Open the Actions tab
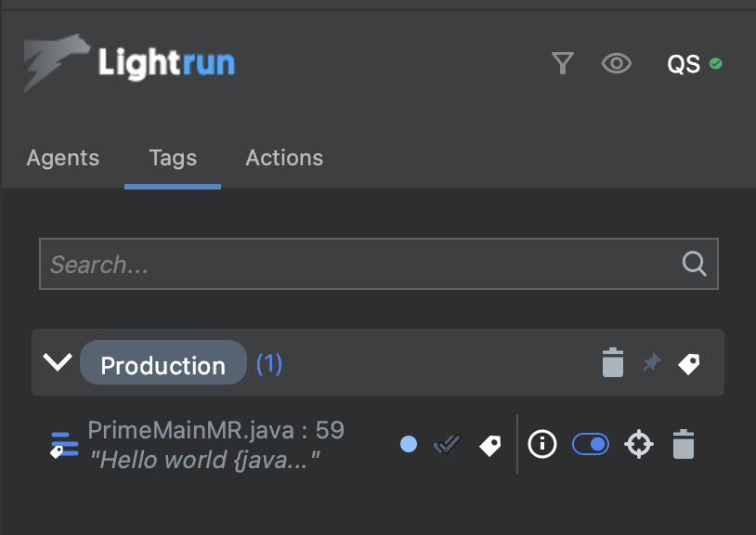The height and width of the screenshot is (535, 756). point(284,158)
